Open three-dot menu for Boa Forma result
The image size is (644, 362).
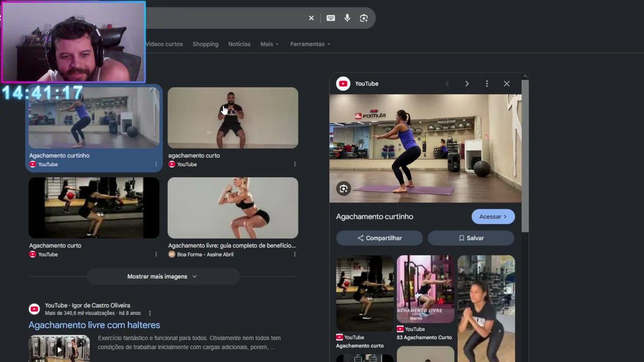click(295, 254)
